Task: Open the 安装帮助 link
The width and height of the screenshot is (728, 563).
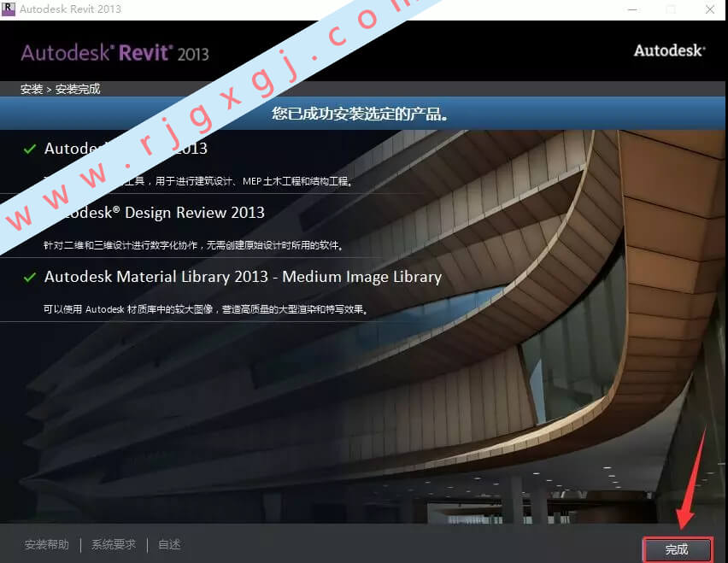Action: [47, 544]
